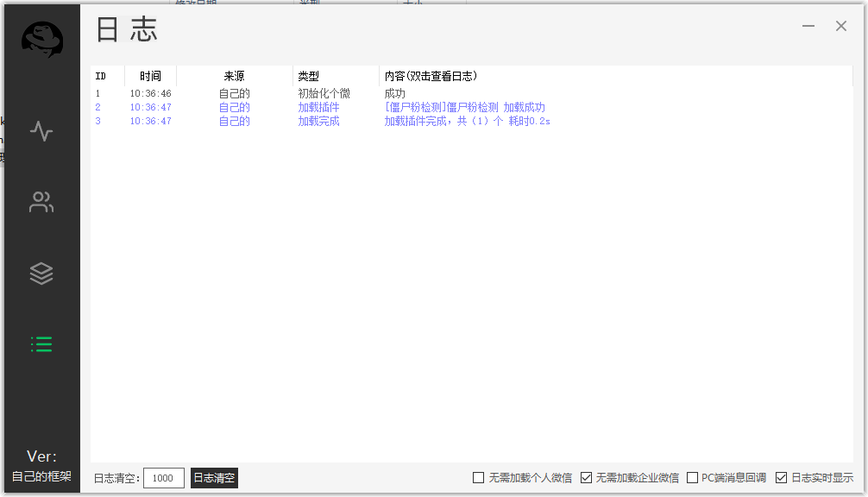This screenshot has width=868, height=497.
Task: Click the 时间 column header
Action: pos(151,76)
